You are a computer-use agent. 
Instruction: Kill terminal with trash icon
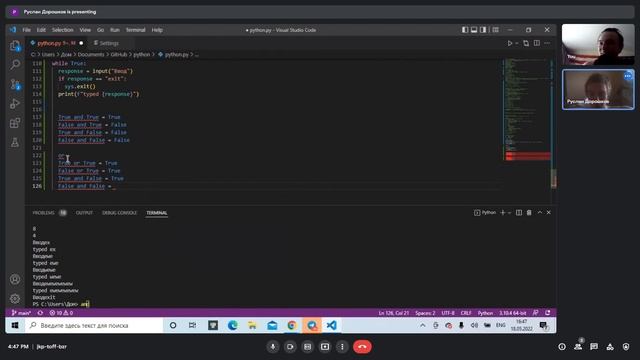(x=529, y=213)
